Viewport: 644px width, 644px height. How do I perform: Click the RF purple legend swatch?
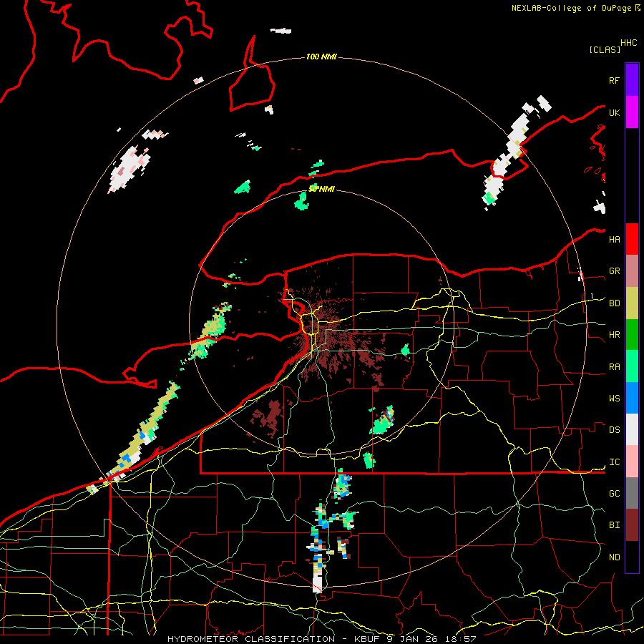pos(632,80)
